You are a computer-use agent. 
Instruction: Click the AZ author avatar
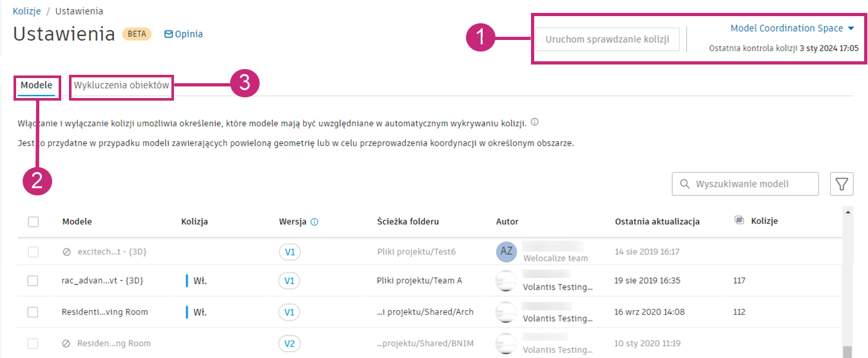coord(506,252)
